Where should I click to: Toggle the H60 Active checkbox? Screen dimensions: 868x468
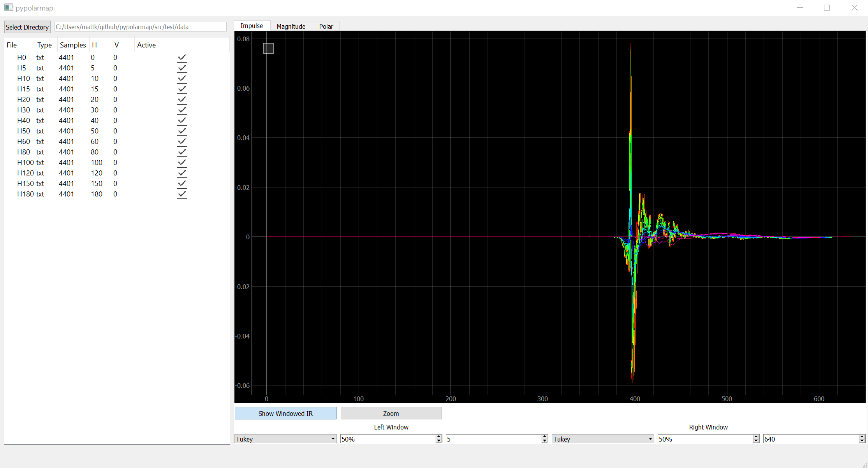click(x=182, y=141)
